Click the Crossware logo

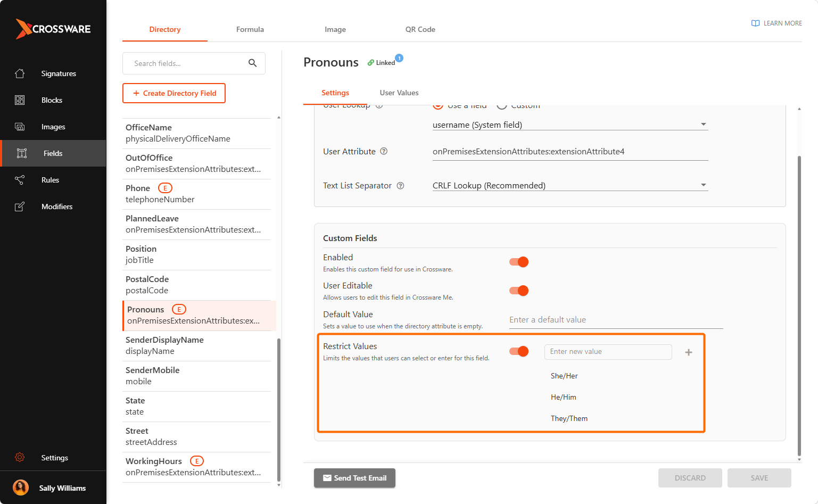[53, 29]
